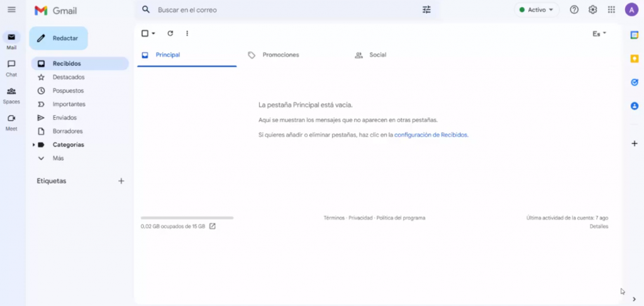Expand the select checkbox dropdown arrow

tap(153, 33)
